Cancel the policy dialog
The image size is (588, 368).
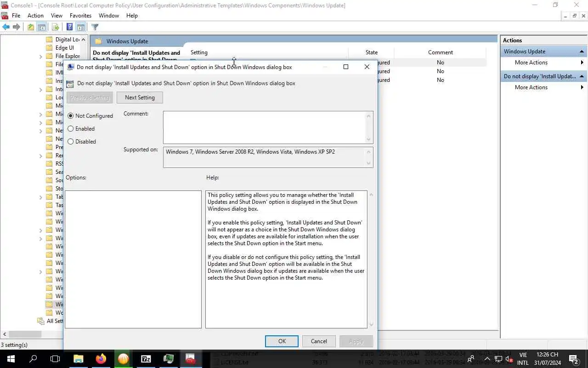point(319,341)
